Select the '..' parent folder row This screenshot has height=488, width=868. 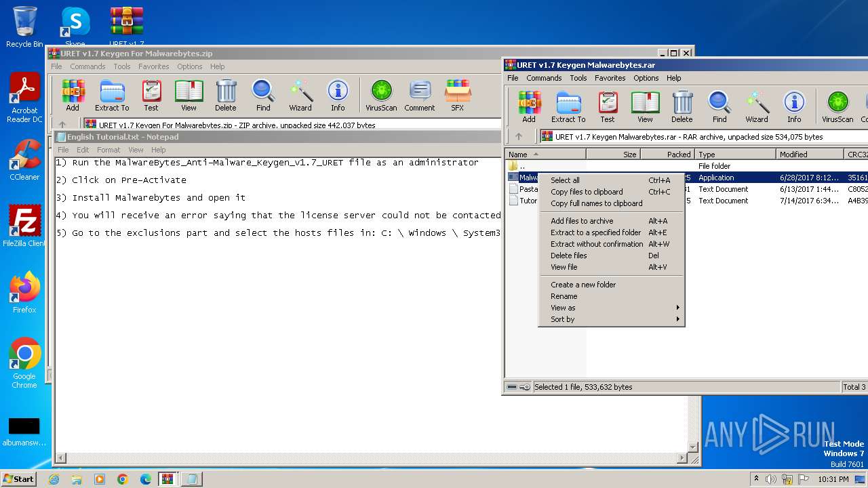pos(686,166)
